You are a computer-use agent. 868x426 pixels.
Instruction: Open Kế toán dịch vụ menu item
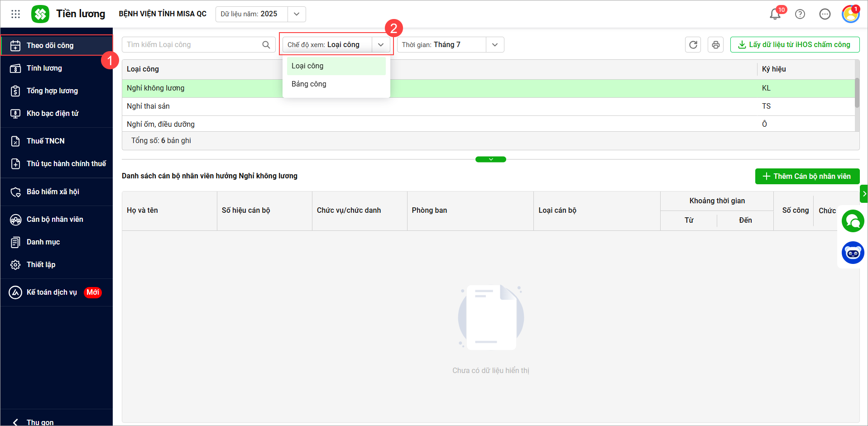(57, 292)
